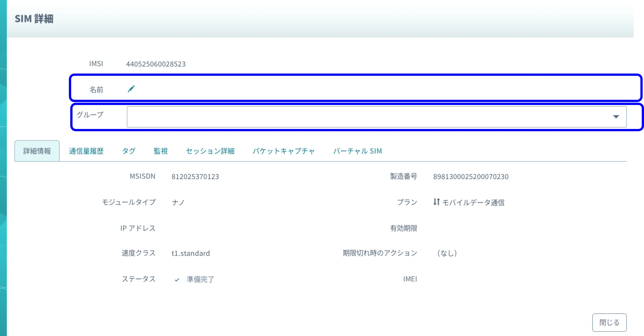This screenshot has height=336, width=644.
Task: Open the タグ tab
Action: (129, 151)
